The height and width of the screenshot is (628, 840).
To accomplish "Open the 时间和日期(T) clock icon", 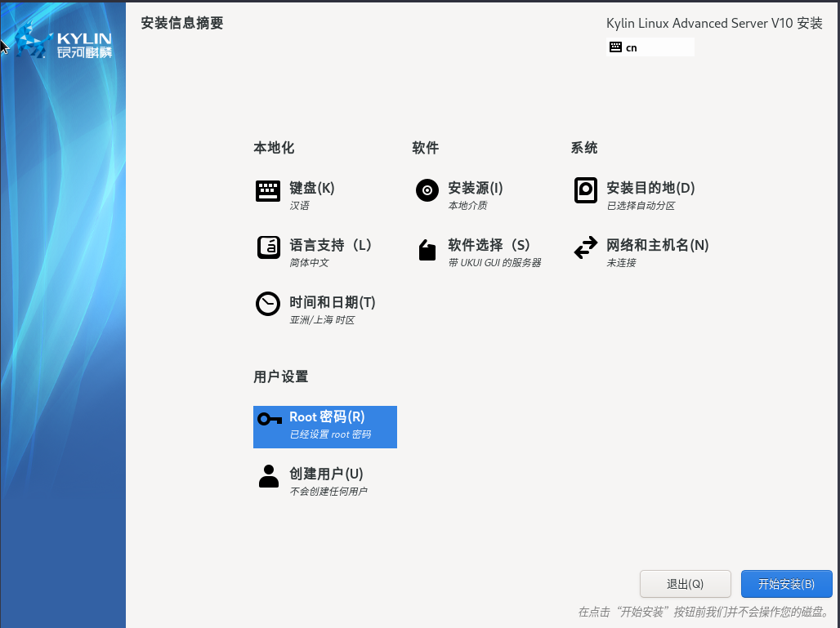I will 268,304.
